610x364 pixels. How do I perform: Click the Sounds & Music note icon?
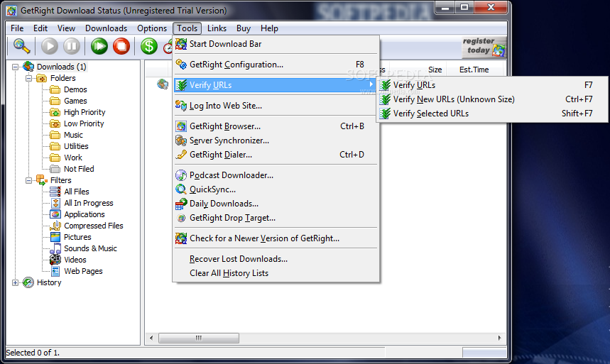(x=55, y=248)
